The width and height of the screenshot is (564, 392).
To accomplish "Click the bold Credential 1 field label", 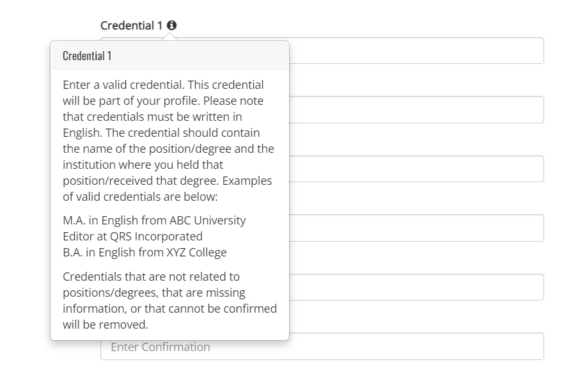I will [132, 26].
